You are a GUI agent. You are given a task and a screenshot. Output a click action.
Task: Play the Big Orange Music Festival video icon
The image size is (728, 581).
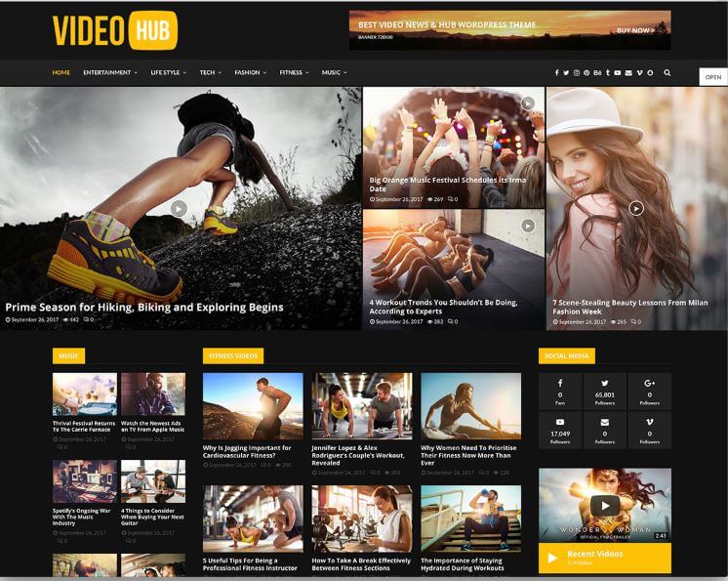coord(527,104)
